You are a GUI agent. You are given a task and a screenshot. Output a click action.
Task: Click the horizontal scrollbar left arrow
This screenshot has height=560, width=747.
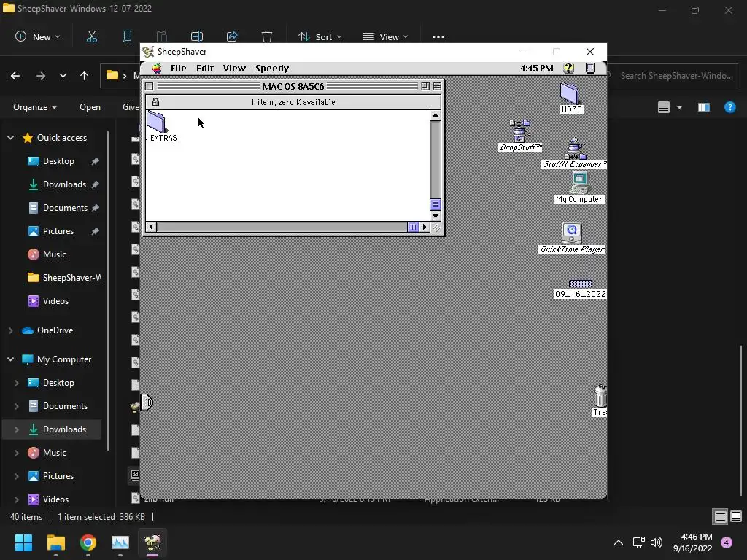tap(151, 227)
